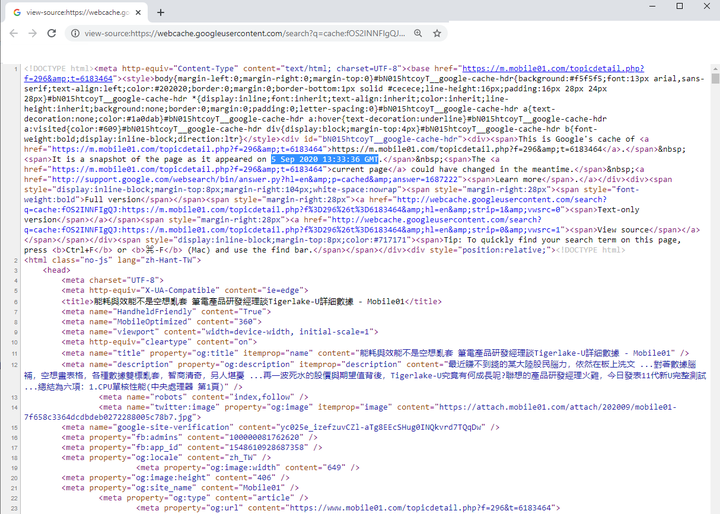Click the meta charset "UTF-8" line

point(112,280)
